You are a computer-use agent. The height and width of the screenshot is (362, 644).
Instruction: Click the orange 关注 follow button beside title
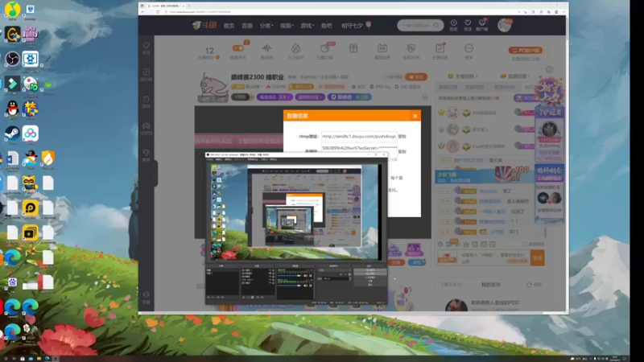tap(416, 76)
